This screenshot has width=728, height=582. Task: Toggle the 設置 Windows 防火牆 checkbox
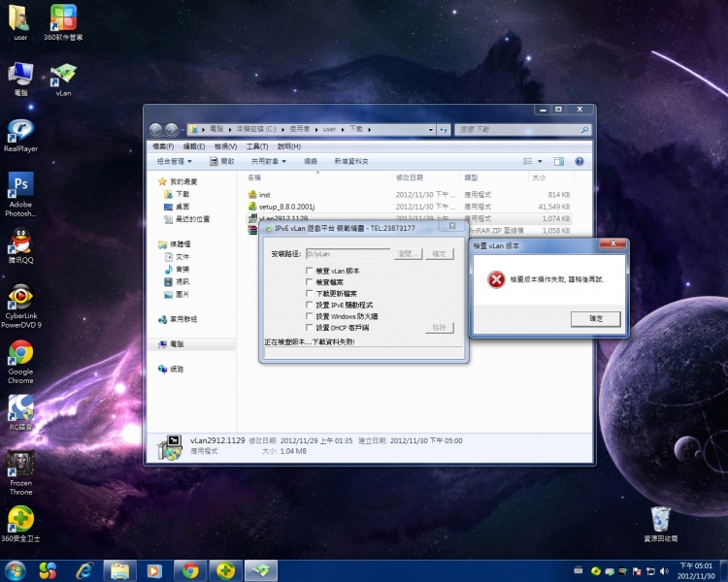pos(310,316)
